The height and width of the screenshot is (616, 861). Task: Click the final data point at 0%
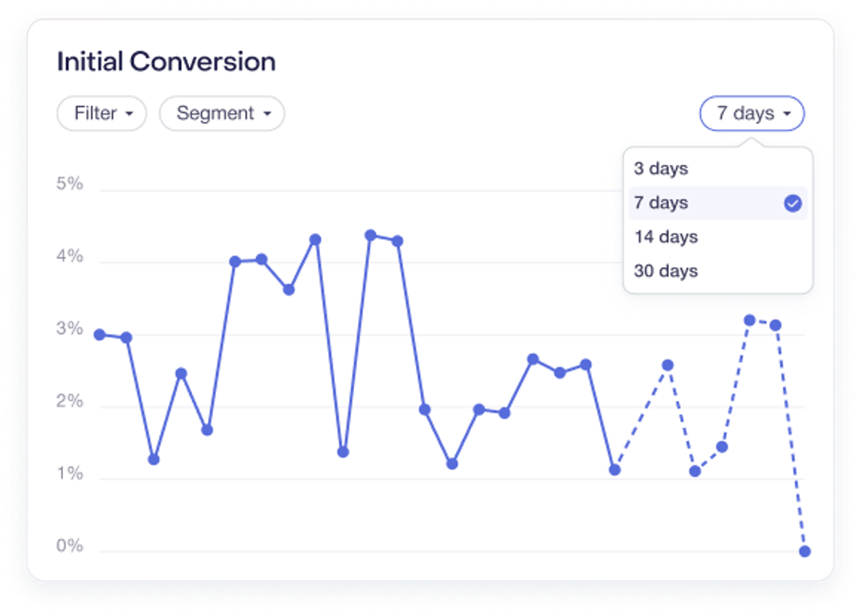(x=804, y=549)
